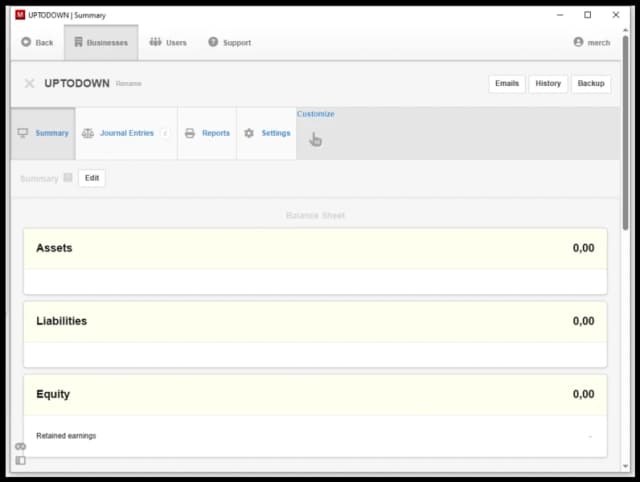640x482 pixels.
Task: Click the scrollbar down arrow
Action: coord(625,466)
